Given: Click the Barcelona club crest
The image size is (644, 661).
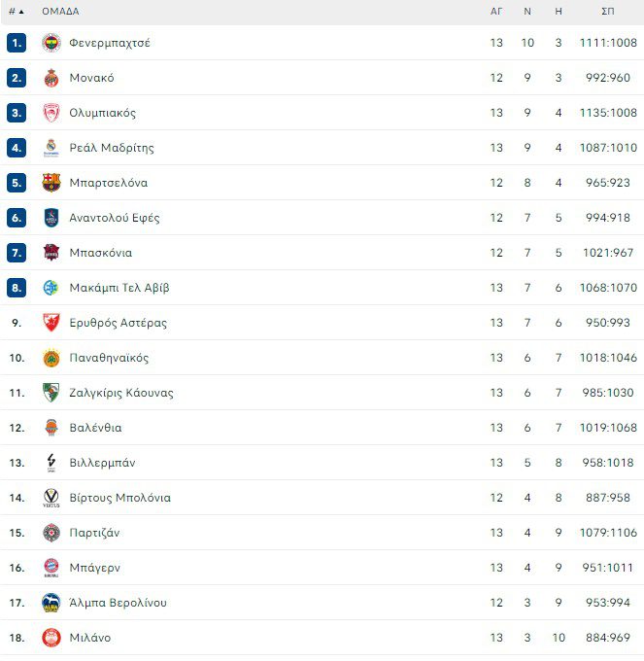Looking at the screenshot, I should pyautogui.click(x=51, y=183).
